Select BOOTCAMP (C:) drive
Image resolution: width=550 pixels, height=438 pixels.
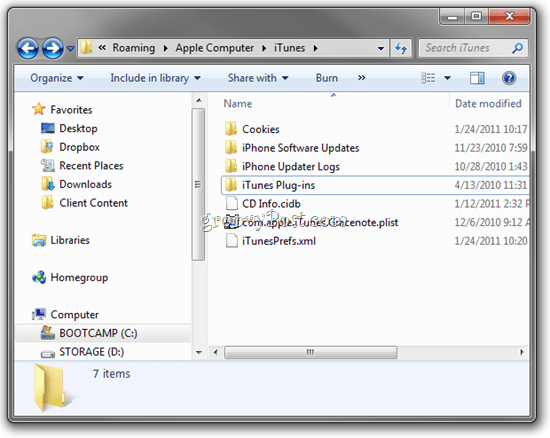point(98,333)
